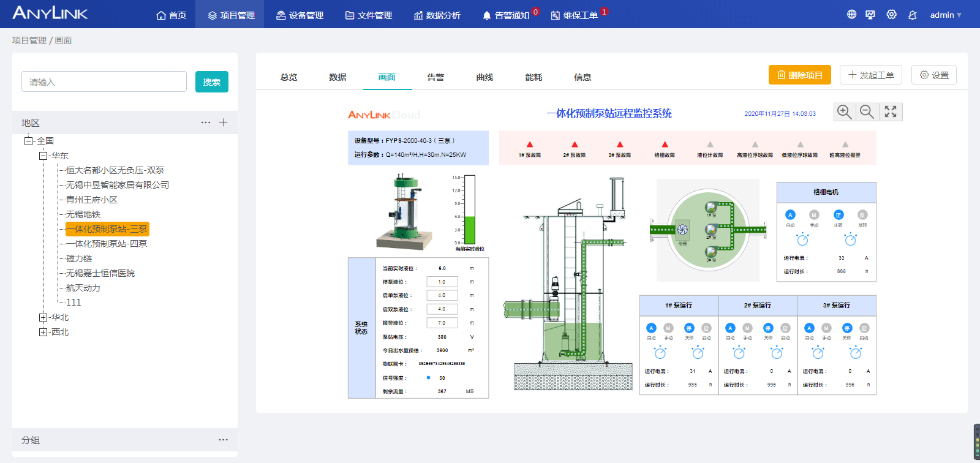
Task: Click the 低液位浮球故障 indicator triangle
Action: [800, 145]
